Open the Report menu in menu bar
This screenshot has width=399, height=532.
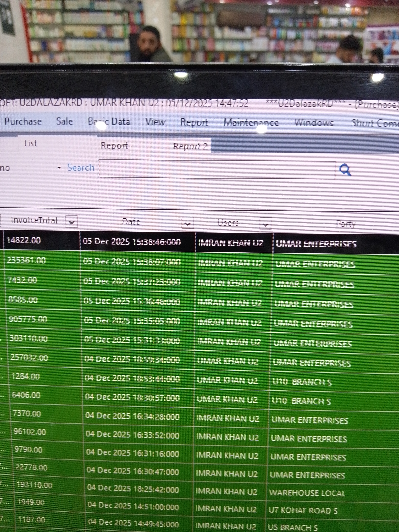pyautogui.click(x=194, y=122)
